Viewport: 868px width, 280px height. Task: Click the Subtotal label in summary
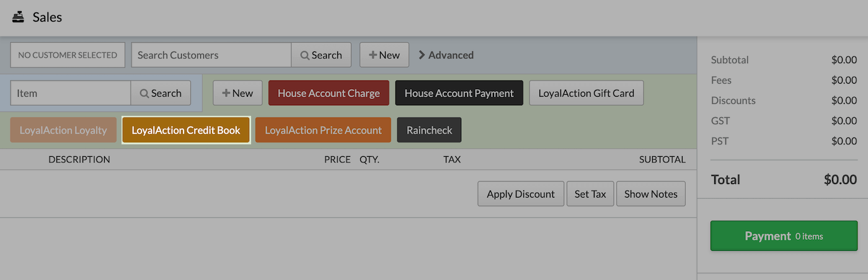730,60
